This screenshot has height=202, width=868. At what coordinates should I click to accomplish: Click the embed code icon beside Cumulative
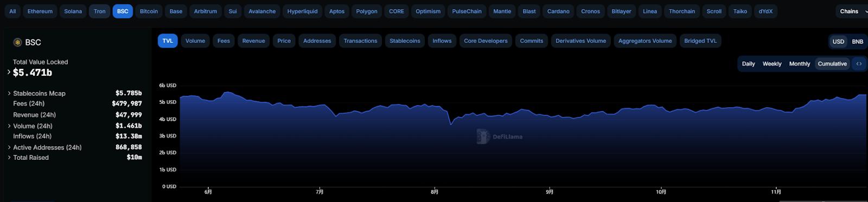(x=859, y=64)
